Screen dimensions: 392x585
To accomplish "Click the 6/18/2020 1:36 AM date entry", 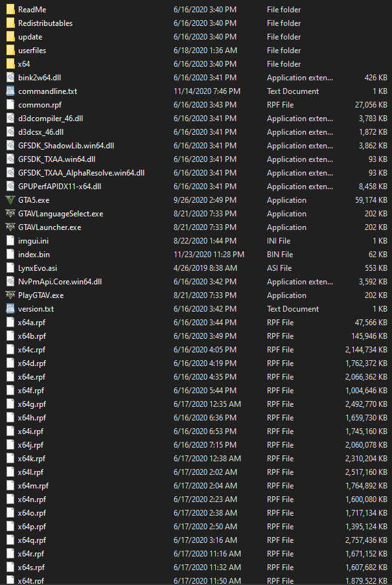I will coord(205,50).
